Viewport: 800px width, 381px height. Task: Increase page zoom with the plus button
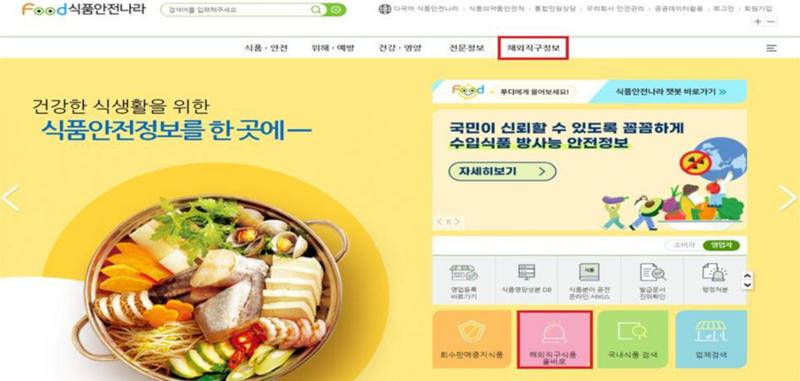click(758, 21)
